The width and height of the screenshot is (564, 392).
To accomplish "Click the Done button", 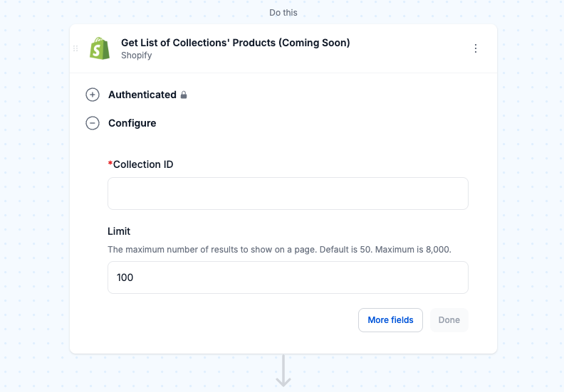I will [x=449, y=320].
